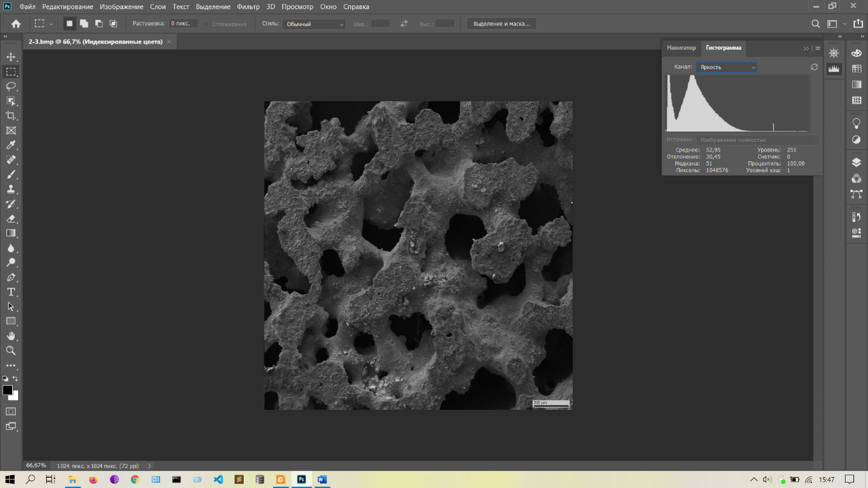Choose the Hand tool
This screenshot has width=868, height=488.
11,336
